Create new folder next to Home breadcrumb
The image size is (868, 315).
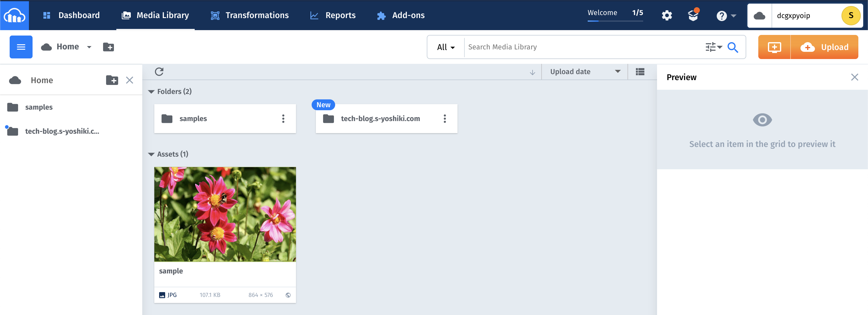[108, 47]
